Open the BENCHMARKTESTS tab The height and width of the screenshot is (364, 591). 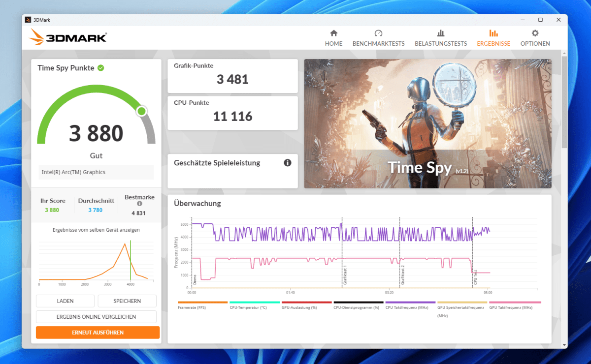coord(378,38)
